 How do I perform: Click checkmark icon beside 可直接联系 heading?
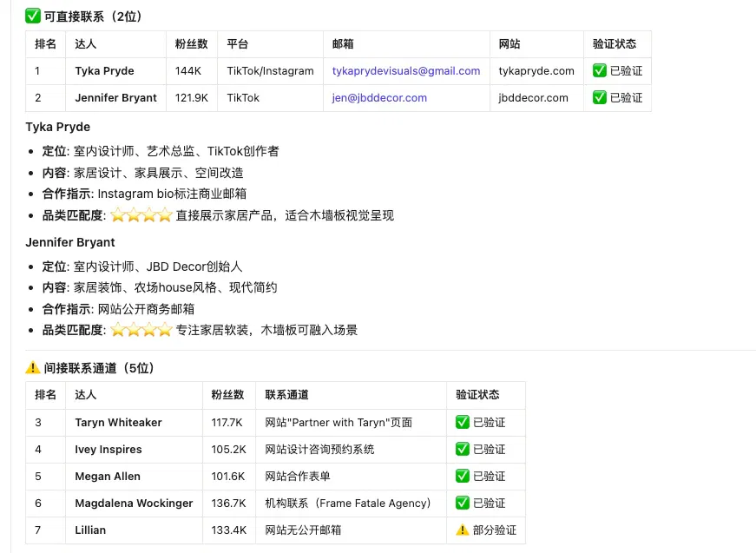pyautogui.click(x=33, y=16)
